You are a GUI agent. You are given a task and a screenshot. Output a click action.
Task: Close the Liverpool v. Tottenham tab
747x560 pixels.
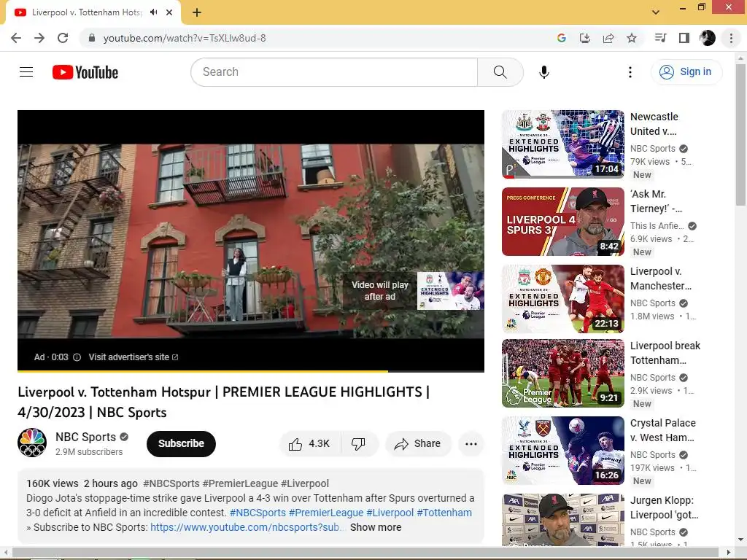pos(169,12)
